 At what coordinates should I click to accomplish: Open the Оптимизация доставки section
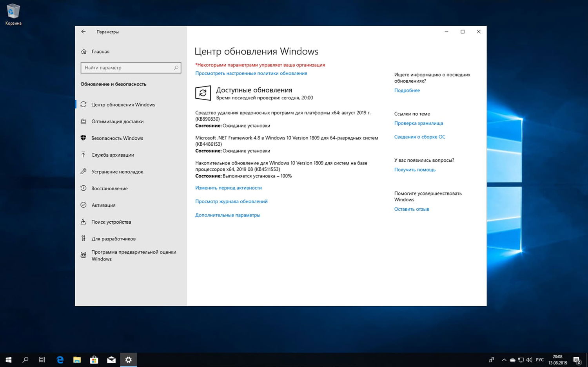point(118,121)
